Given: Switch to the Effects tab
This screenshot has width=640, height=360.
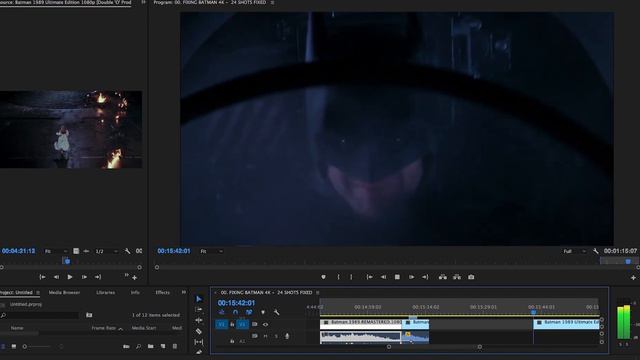Looking at the screenshot, I should [162, 293].
